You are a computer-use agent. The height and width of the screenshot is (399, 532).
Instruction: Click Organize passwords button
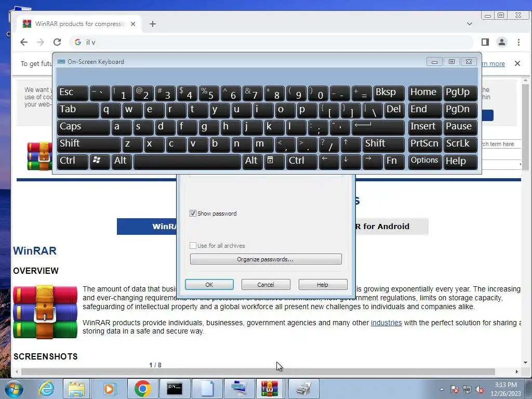265,259
